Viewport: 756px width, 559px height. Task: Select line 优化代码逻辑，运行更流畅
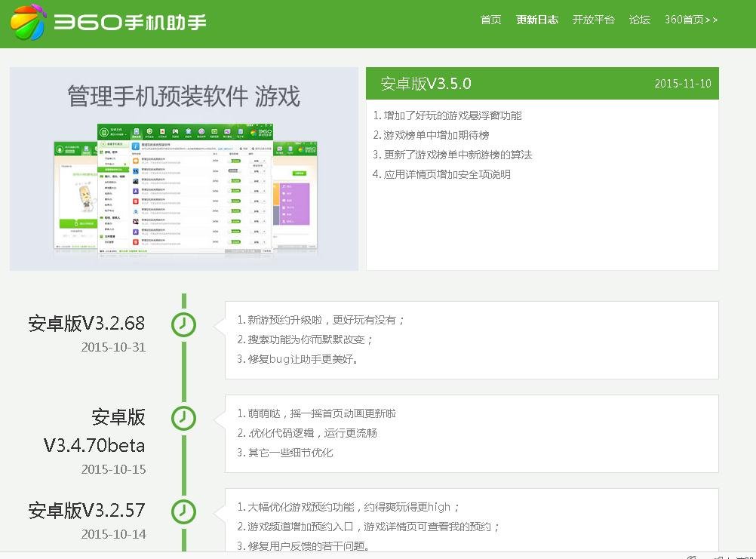(307, 433)
